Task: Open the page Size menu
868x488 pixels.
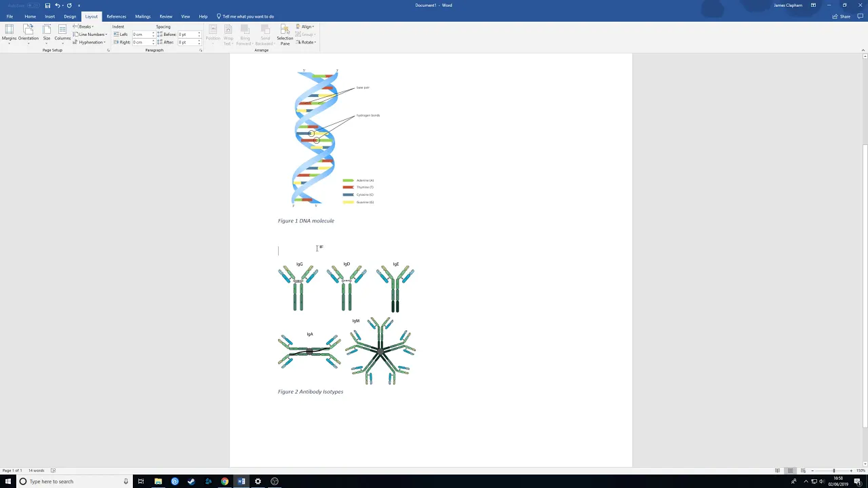Action: pos(47,33)
